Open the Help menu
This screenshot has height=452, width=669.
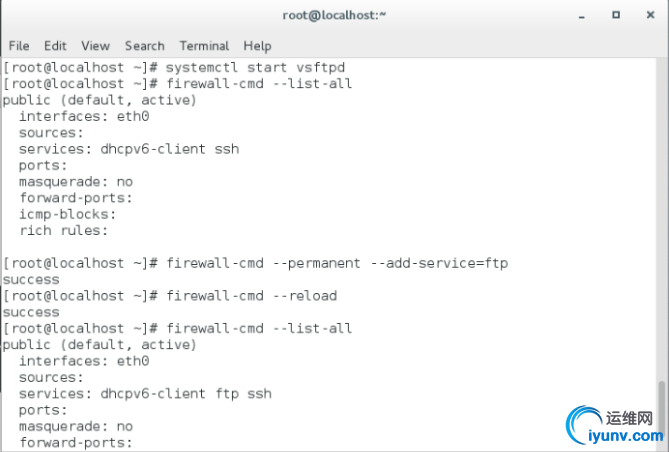[x=257, y=46]
